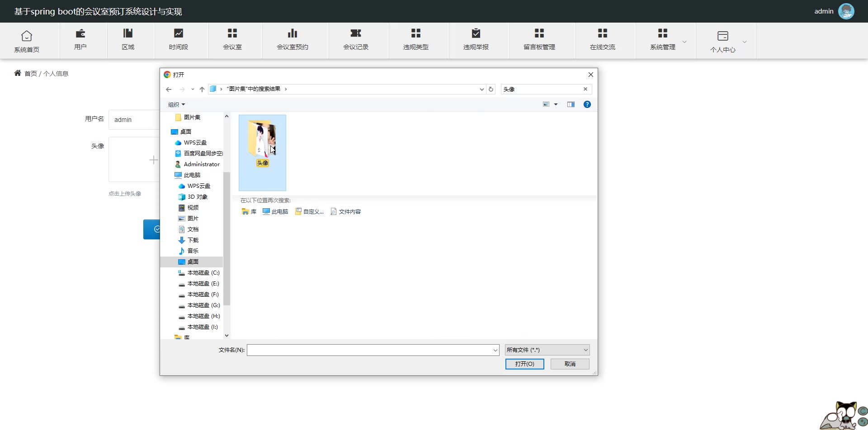The width and height of the screenshot is (868, 430).
Task: Open the 组织 organize dropdown
Action: point(176,105)
